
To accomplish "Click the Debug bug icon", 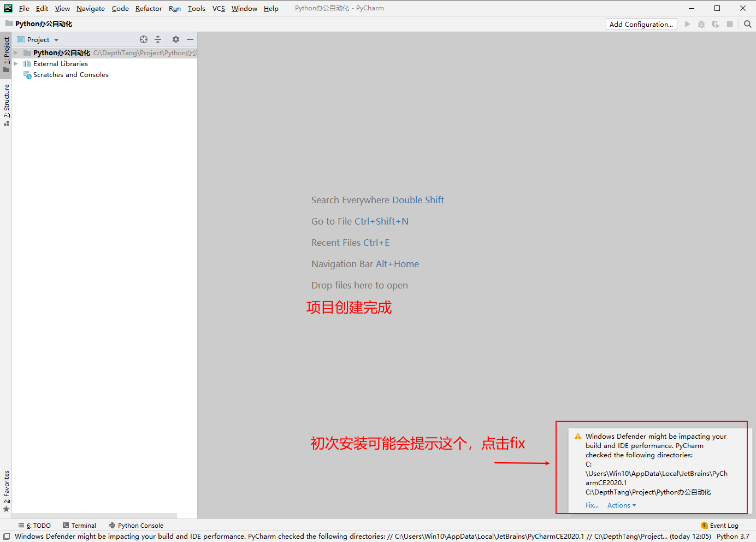I will point(701,24).
